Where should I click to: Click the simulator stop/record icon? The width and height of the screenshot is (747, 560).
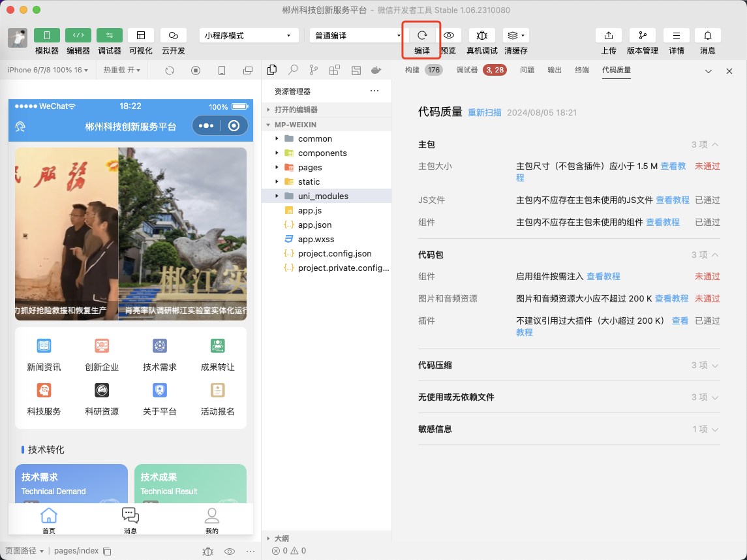195,70
